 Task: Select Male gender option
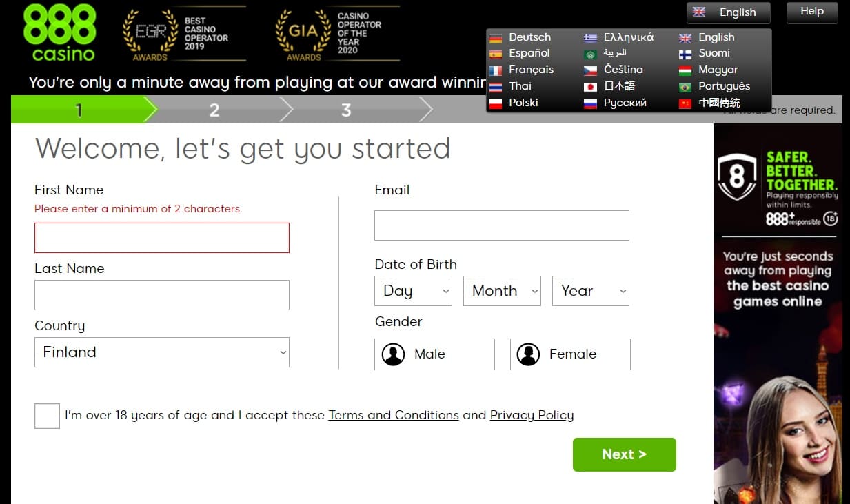pyautogui.click(x=434, y=354)
